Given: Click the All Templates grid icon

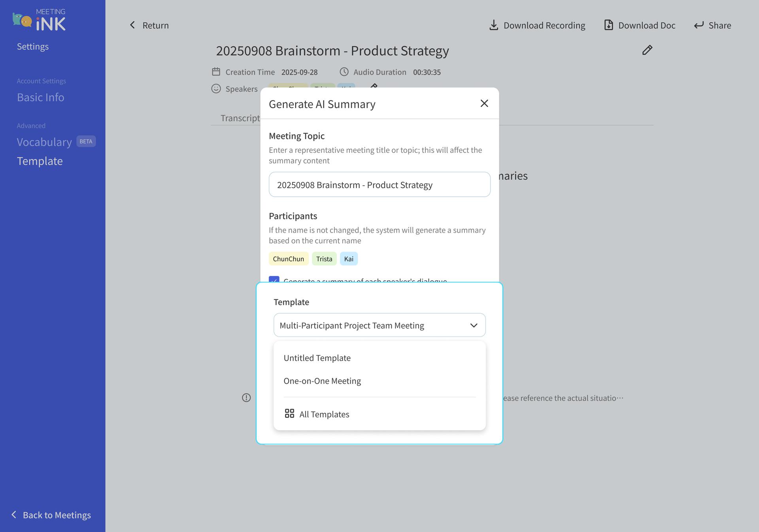Looking at the screenshot, I should [x=289, y=414].
